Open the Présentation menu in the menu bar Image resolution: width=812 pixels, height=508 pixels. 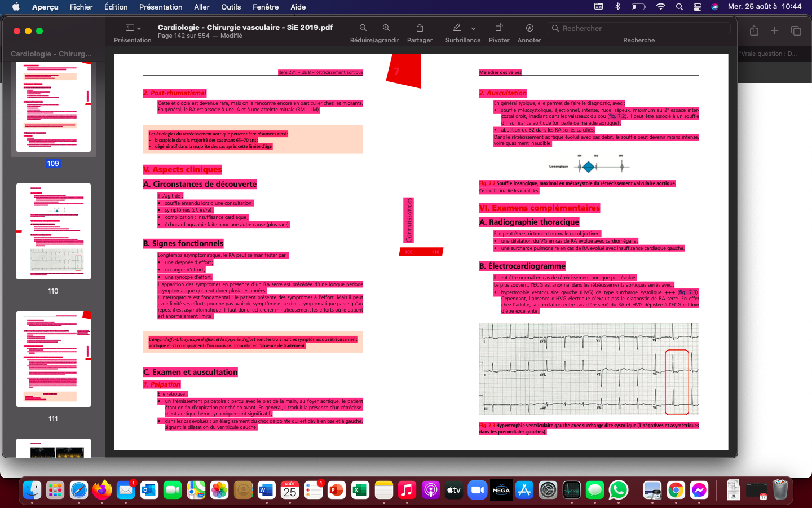161,7
